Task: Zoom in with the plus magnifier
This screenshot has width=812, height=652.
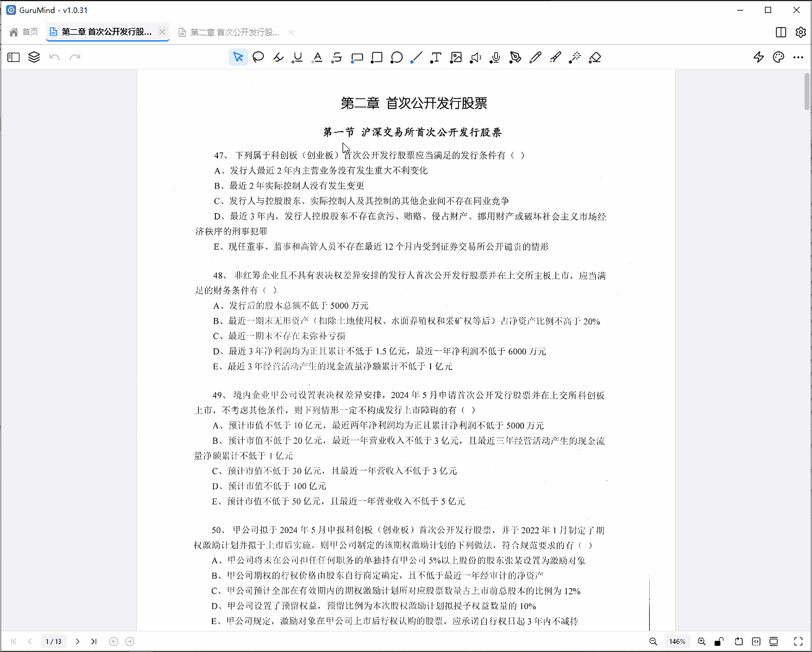Action: tap(702, 641)
